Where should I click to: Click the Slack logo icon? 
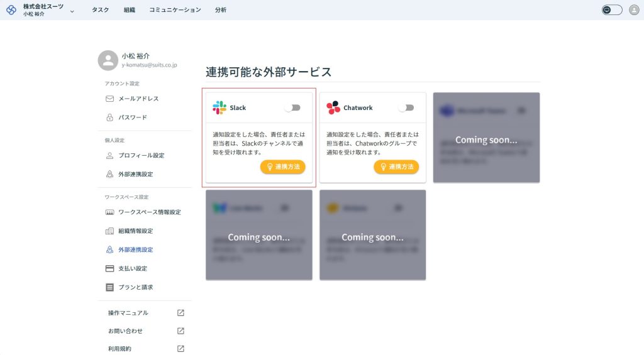219,107
